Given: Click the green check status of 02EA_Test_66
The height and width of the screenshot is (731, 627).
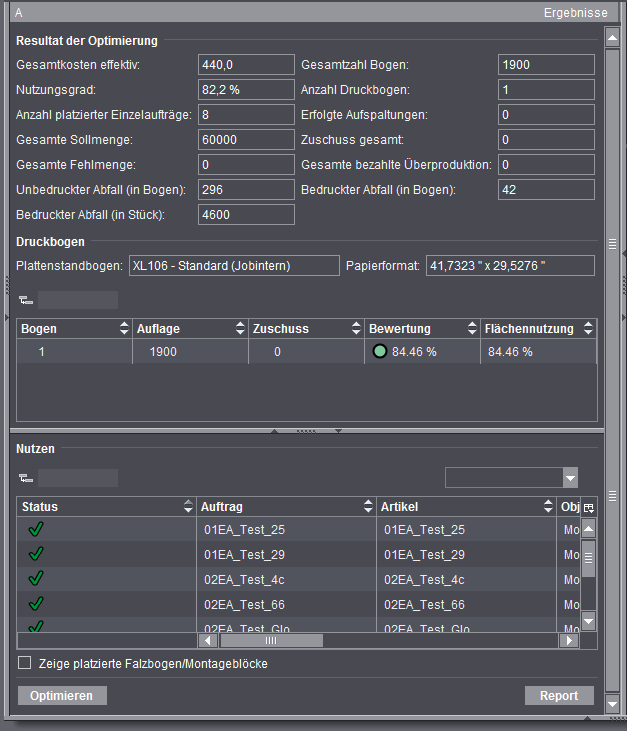Looking at the screenshot, I should pos(36,604).
